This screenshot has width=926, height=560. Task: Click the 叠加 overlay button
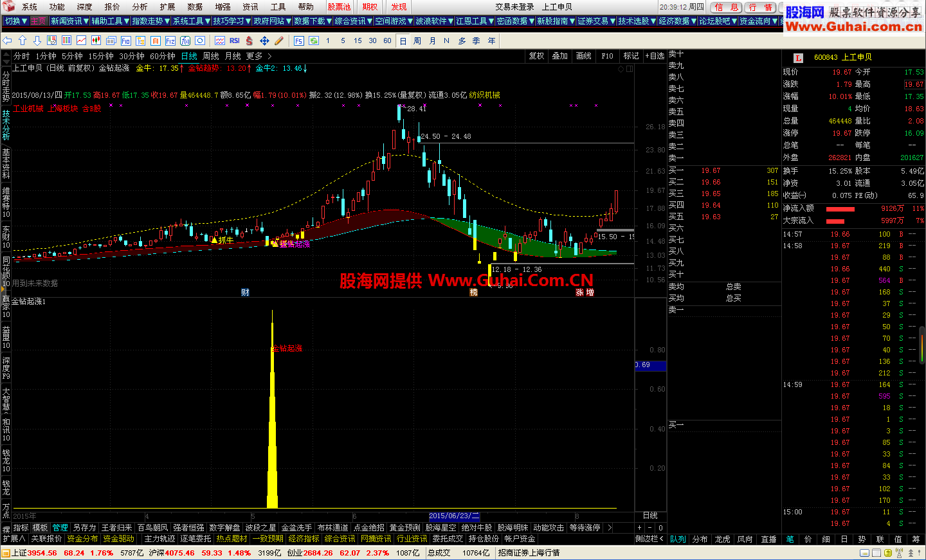560,56
